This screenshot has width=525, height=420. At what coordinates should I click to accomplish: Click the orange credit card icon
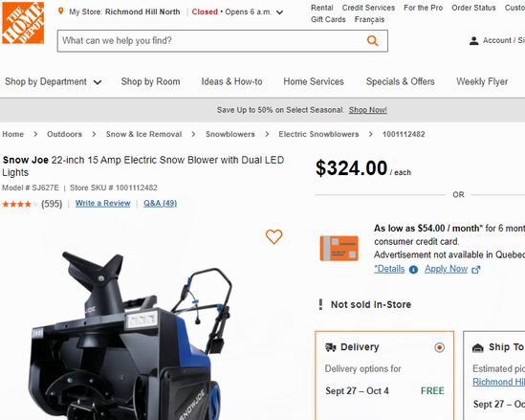[339, 248]
